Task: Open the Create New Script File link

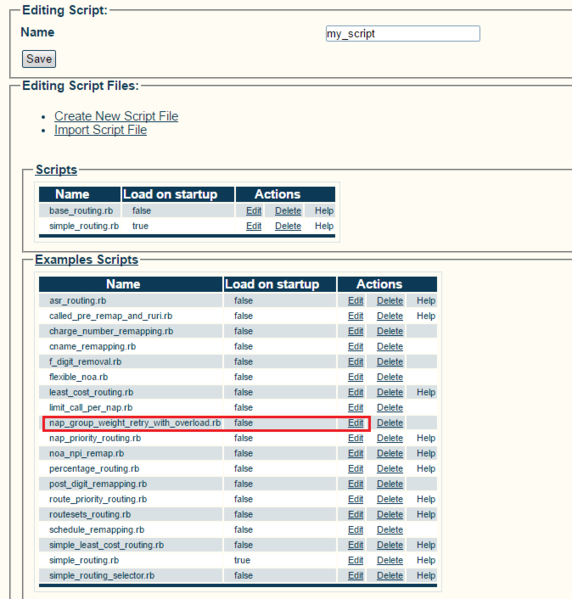Action: tap(116, 116)
